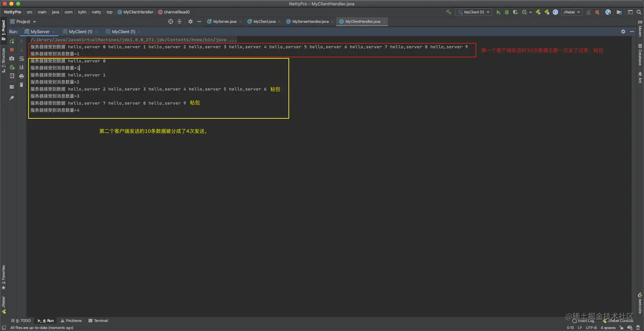Close the MyClientHandler.java editor tab
Viewport: 644px width, 331px height.
[x=384, y=21]
